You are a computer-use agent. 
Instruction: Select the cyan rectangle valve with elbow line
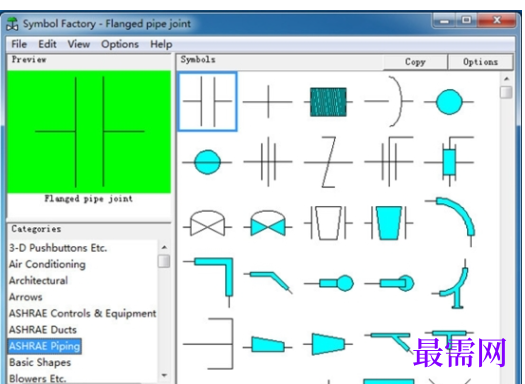click(449, 161)
